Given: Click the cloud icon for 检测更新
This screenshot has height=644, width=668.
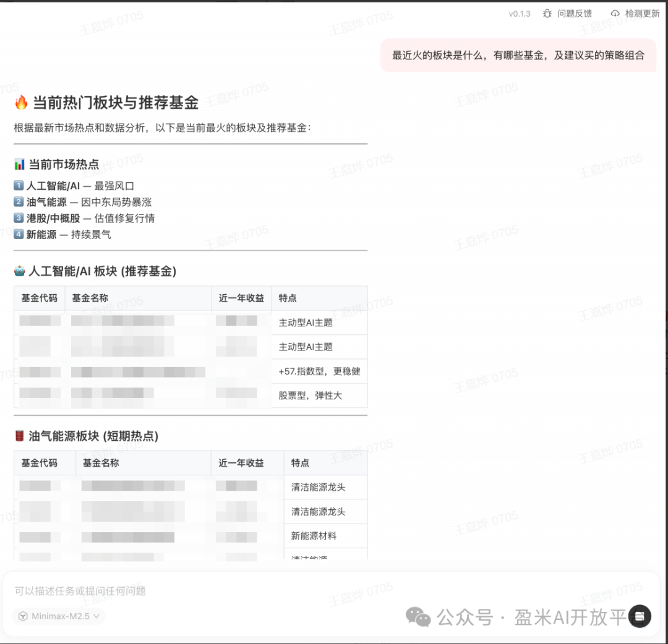Looking at the screenshot, I should [615, 14].
